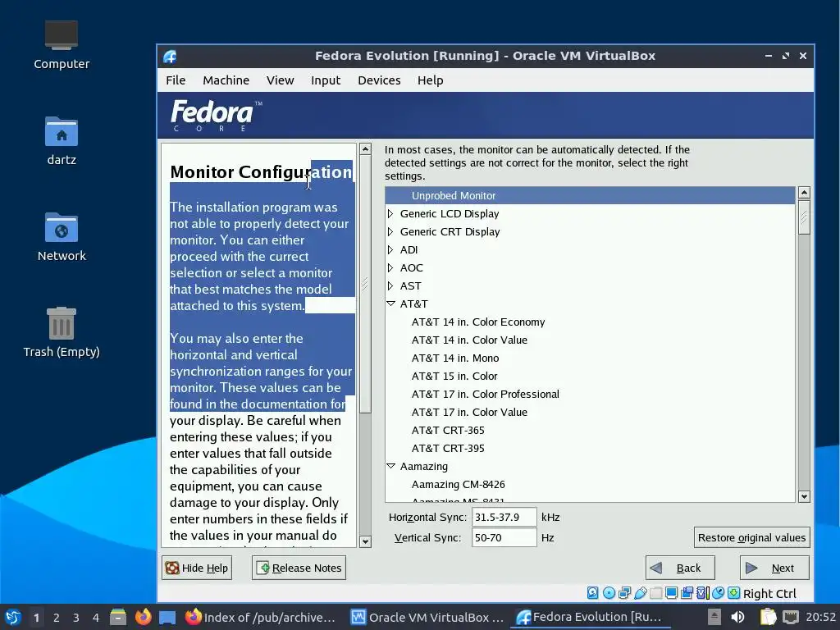Open the Trash (Empty) desktop icon
Viewport: 840px width, 630px height.
[61, 332]
